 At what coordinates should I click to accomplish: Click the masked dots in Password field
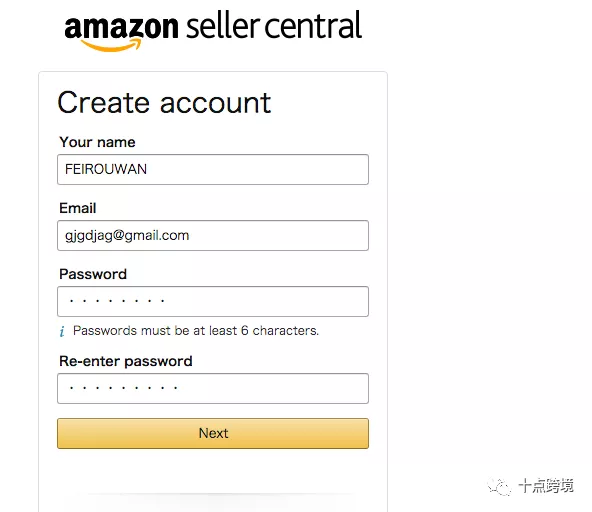point(117,301)
